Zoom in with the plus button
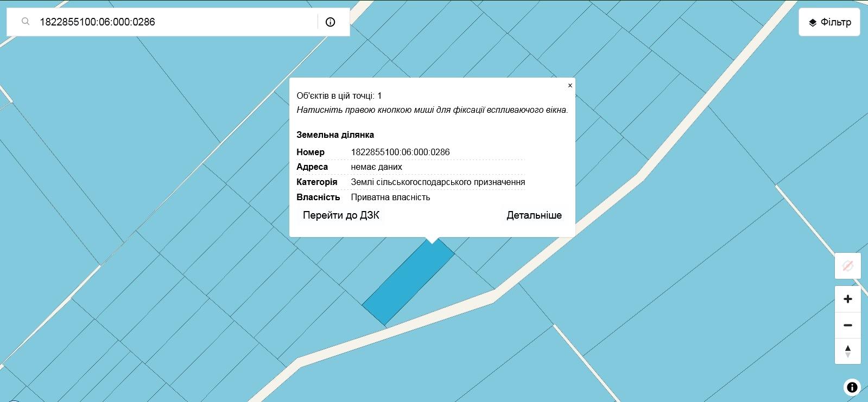The image size is (868, 402). (x=847, y=299)
